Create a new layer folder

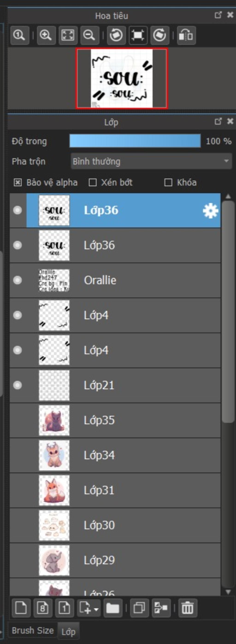point(113,608)
